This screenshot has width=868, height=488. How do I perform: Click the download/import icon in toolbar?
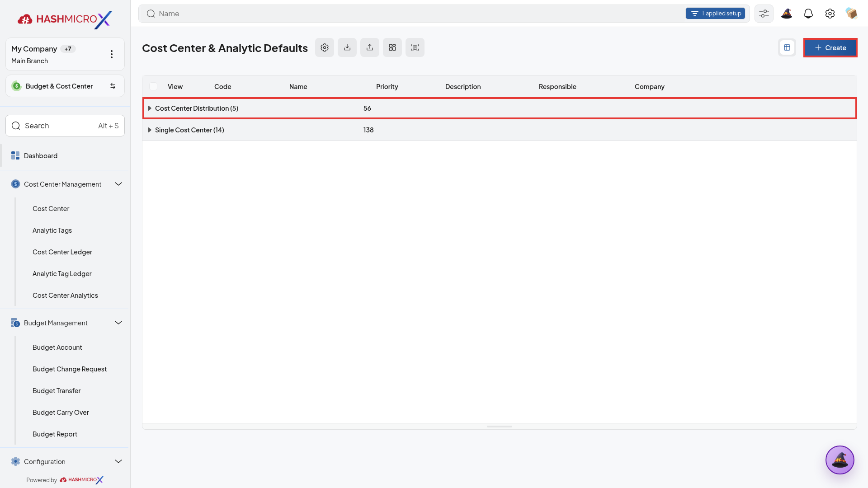[347, 47]
